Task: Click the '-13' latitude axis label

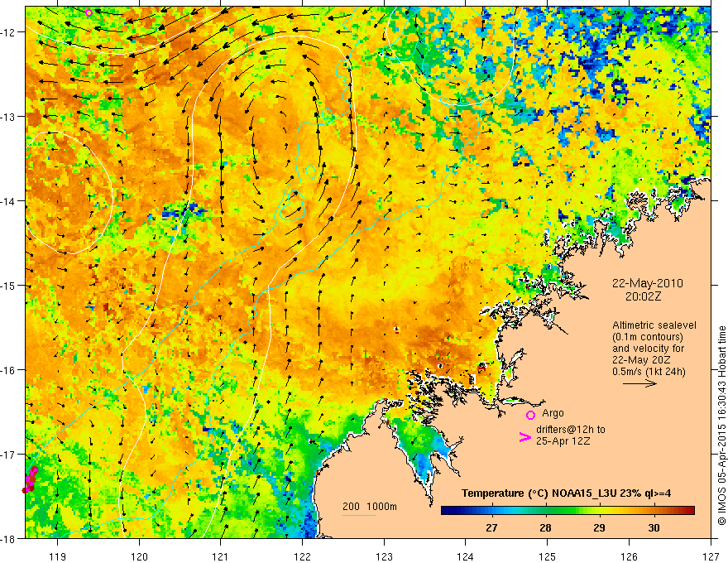Action: coord(8,117)
